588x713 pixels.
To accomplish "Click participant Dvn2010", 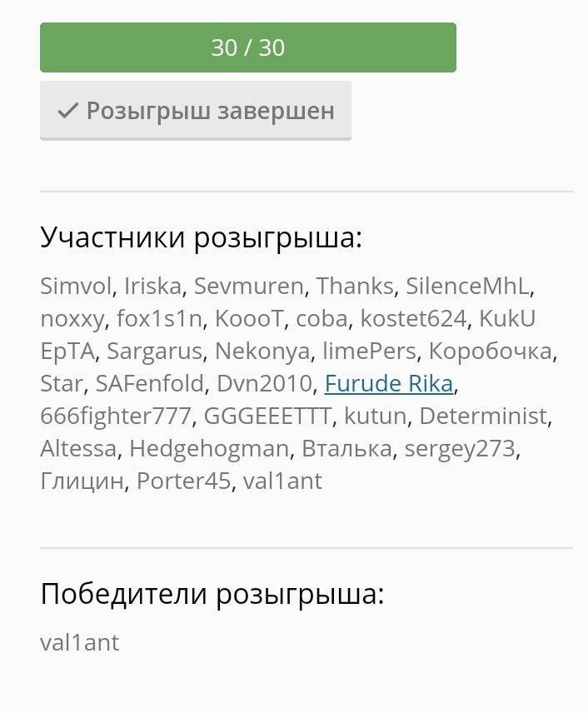I will coord(264,383).
